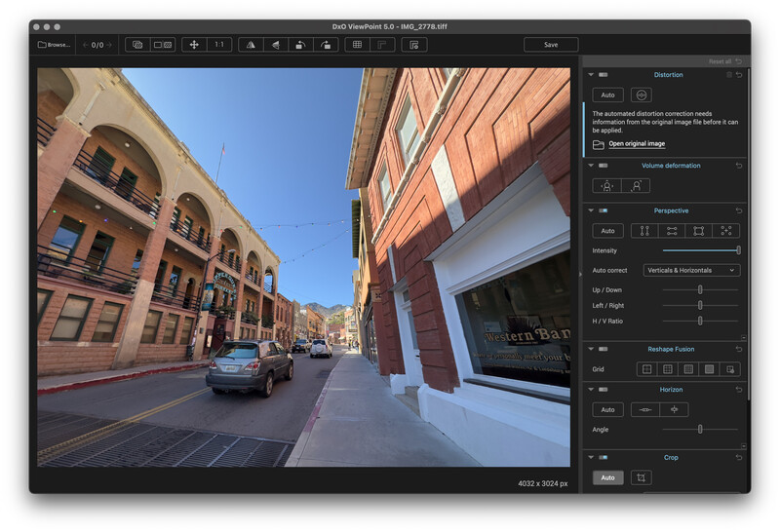
Task: Select force horizontal parallels tool
Action: 672,231
